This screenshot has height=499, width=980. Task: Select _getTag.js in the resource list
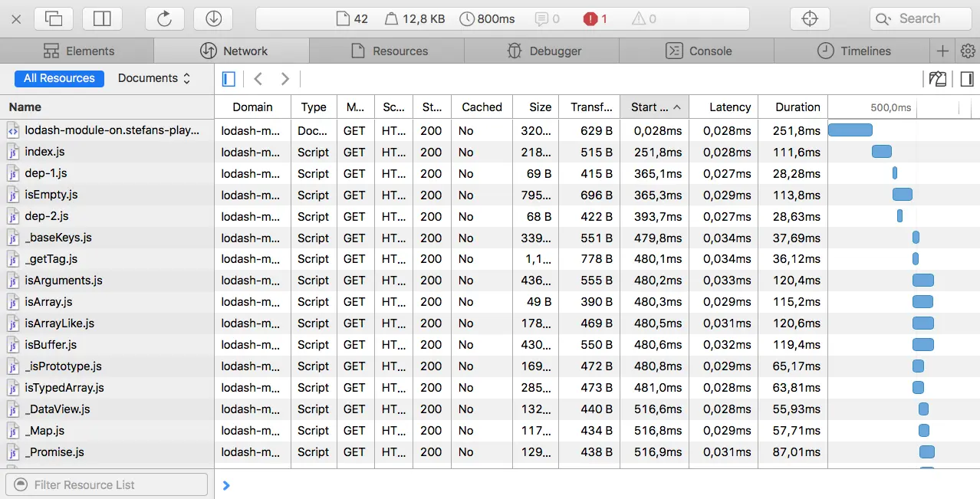[107, 259]
